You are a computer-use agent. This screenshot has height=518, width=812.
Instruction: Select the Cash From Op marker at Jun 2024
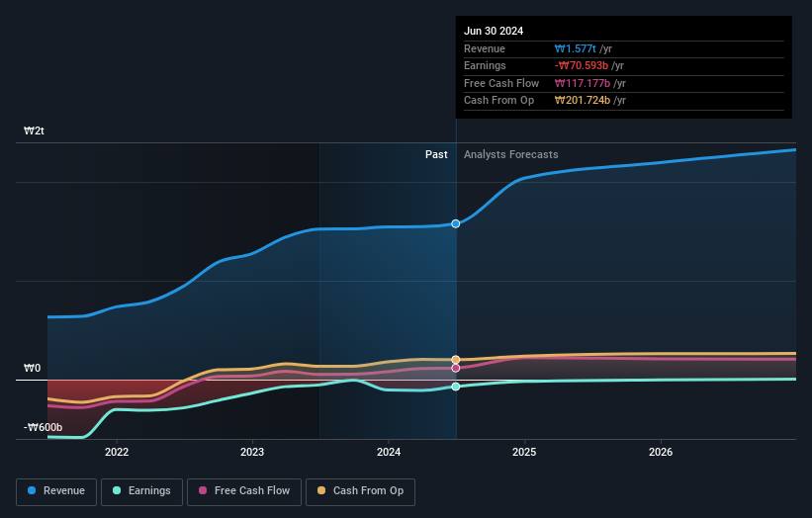pos(456,360)
